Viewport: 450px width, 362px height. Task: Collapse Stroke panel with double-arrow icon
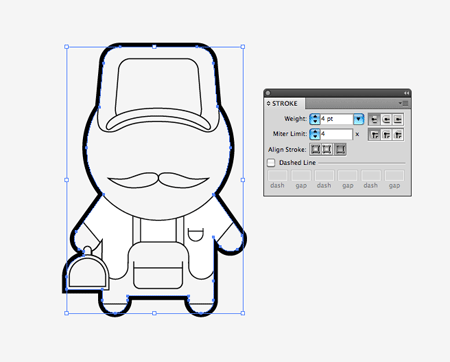[406, 93]
